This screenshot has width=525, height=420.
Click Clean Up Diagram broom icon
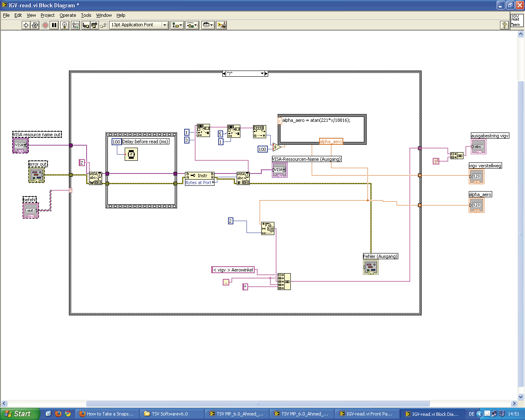click(x=221, y=25)
